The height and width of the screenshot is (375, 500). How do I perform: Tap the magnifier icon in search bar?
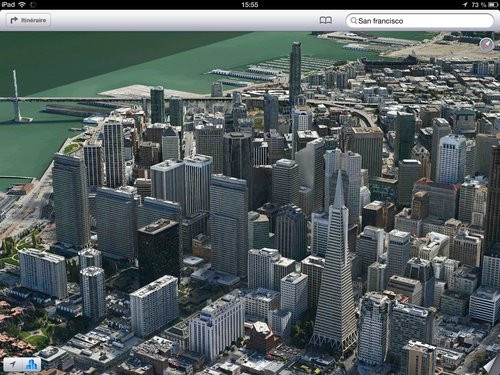point(353,21)
